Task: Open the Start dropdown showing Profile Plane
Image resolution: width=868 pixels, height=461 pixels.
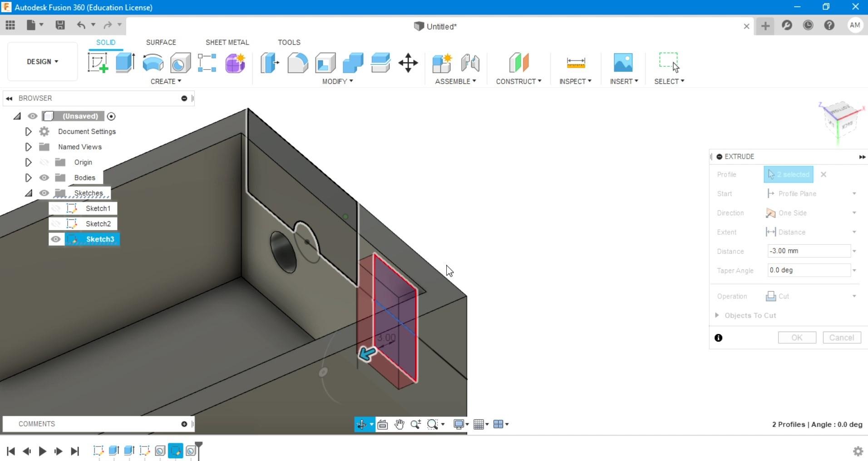Action: 812,193
